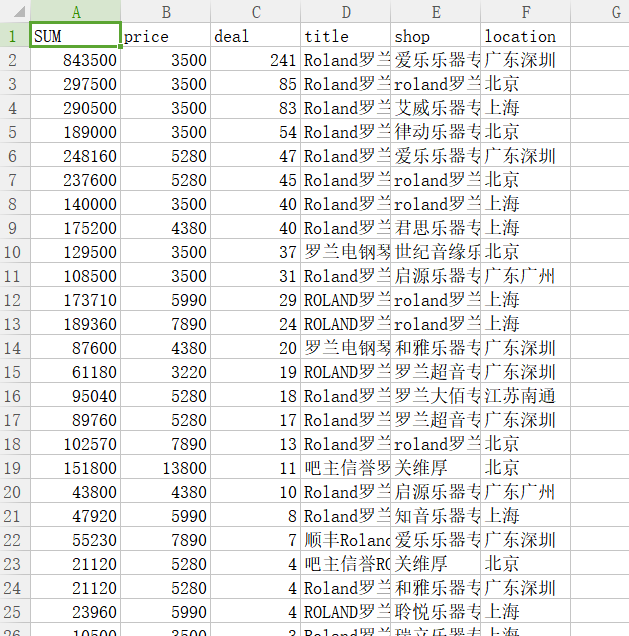Select cell with value 173710

coord(75,300)
